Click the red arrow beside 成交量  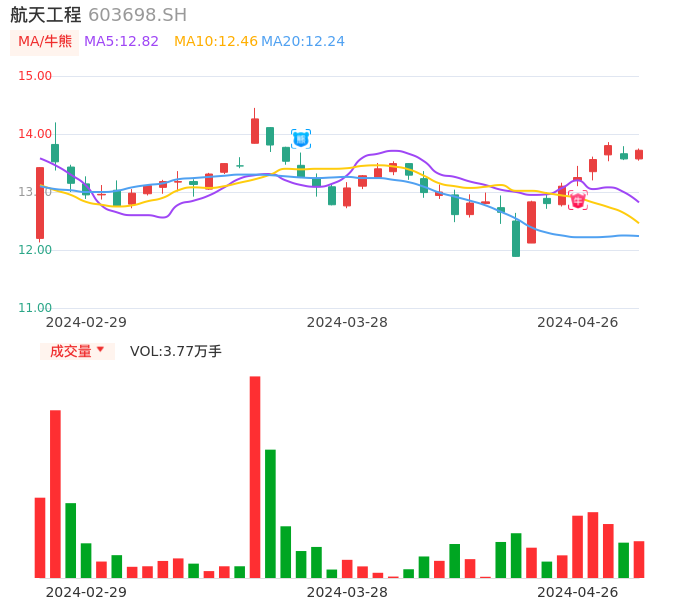[100, 350]
